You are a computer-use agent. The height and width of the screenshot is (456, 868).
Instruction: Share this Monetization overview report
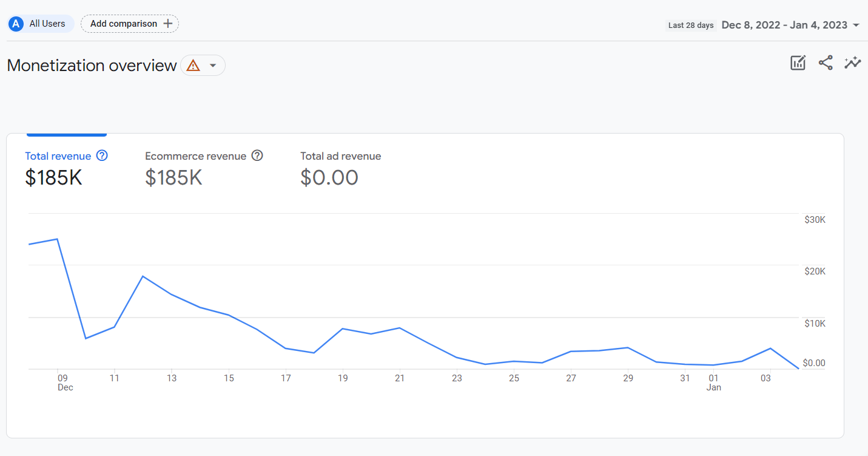[x=826, y=63]
